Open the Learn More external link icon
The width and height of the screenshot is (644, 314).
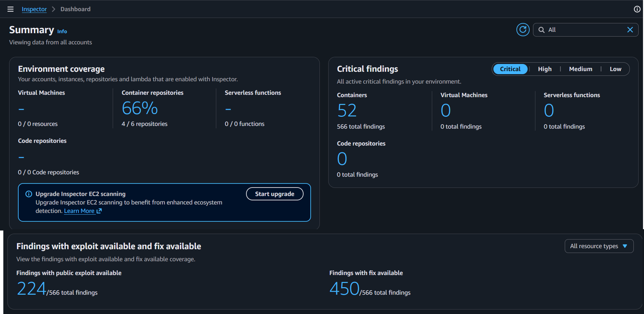(99, 211)
